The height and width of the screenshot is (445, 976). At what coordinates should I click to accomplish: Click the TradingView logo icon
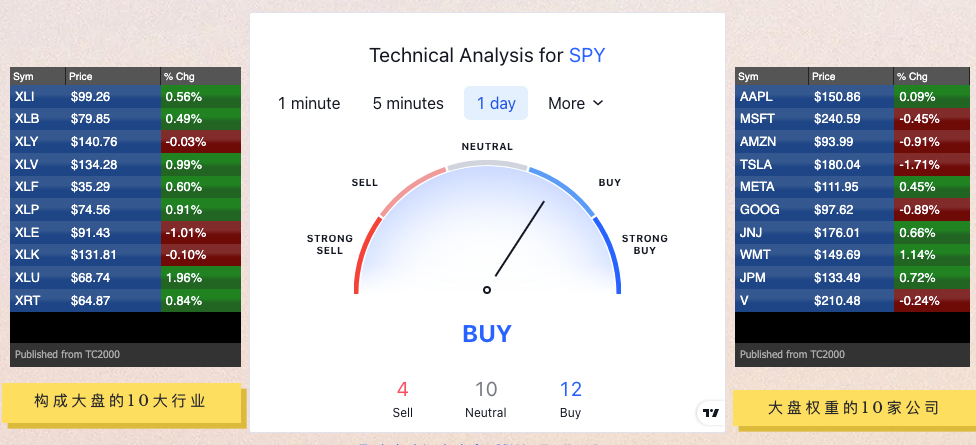tap(710, 412)
